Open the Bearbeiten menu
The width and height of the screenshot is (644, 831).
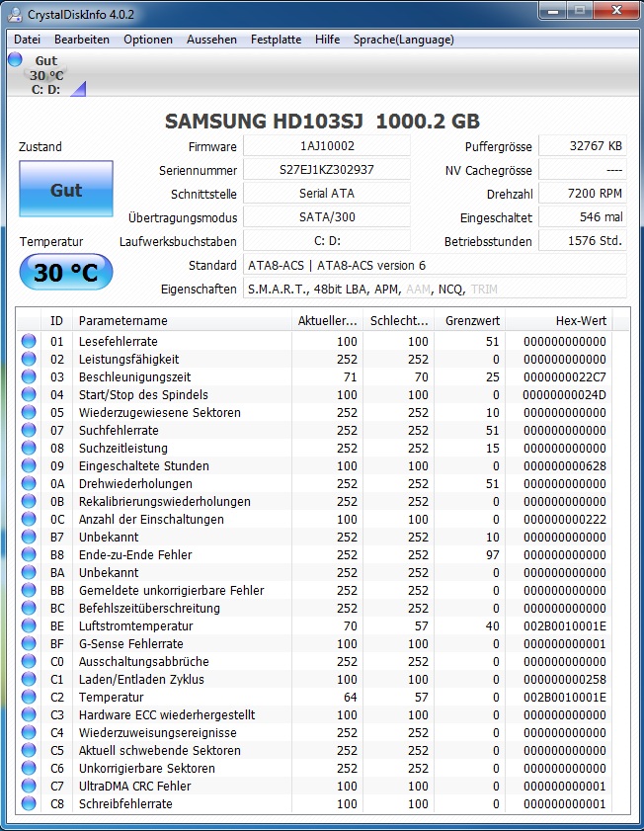click(82, 40)
